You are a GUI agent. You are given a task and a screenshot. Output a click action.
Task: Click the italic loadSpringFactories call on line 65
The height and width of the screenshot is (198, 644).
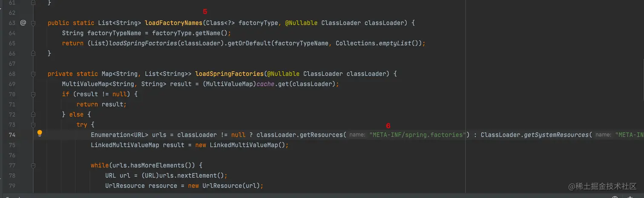point(144,43)
